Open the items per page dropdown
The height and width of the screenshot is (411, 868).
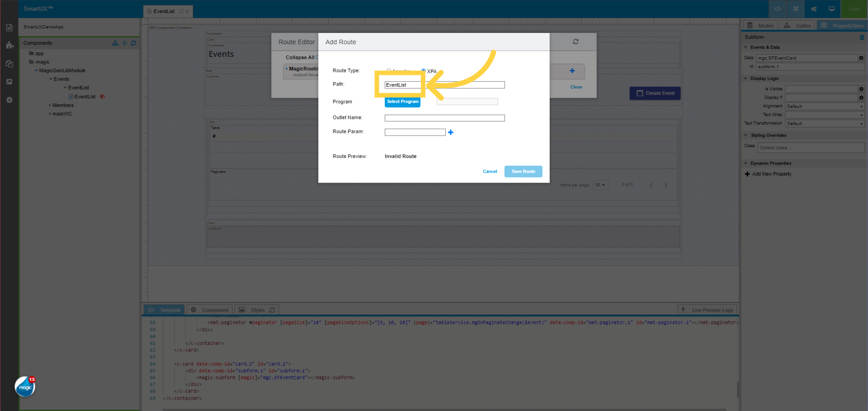[600, 185]
